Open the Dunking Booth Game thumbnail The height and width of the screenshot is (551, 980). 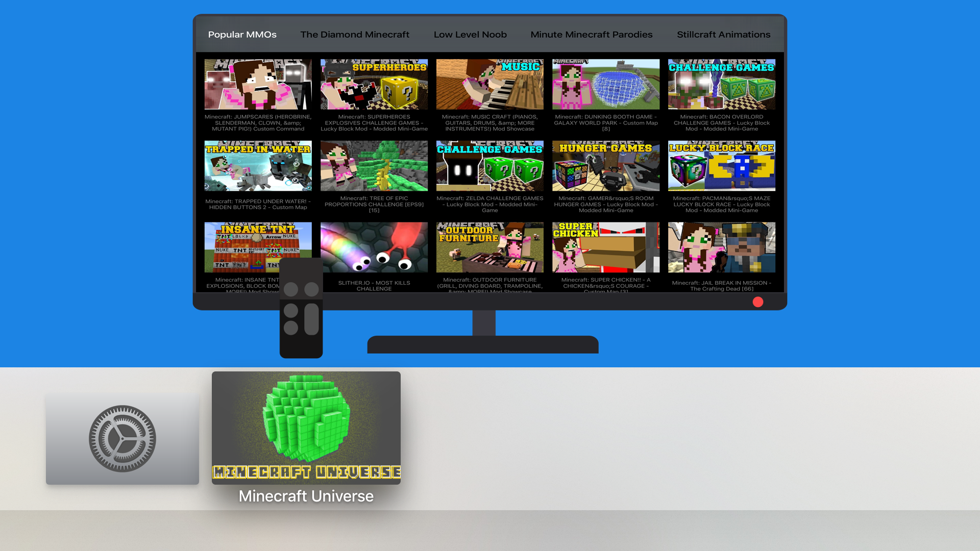(x=606, y=84)
